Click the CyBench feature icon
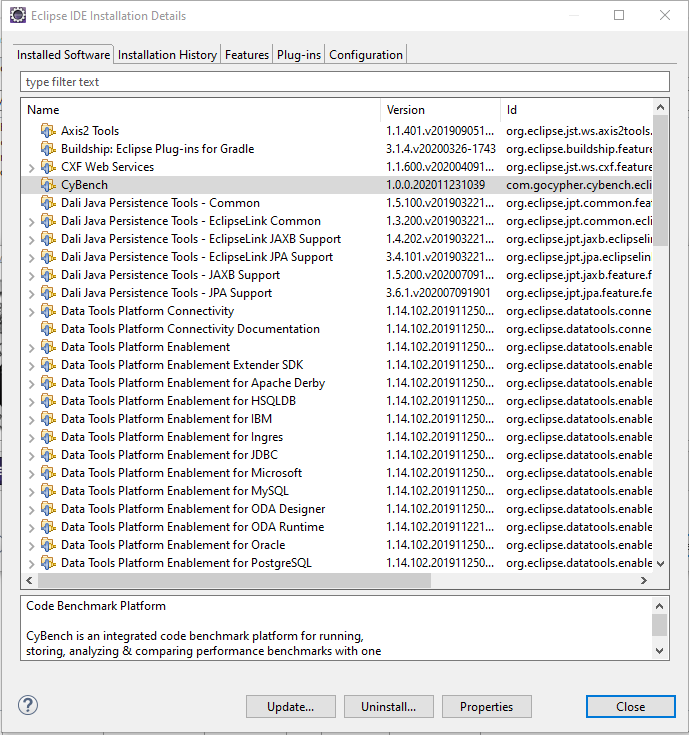Image resolution: width=689 pixels, height=735 pixels. [x=48, y=185]
